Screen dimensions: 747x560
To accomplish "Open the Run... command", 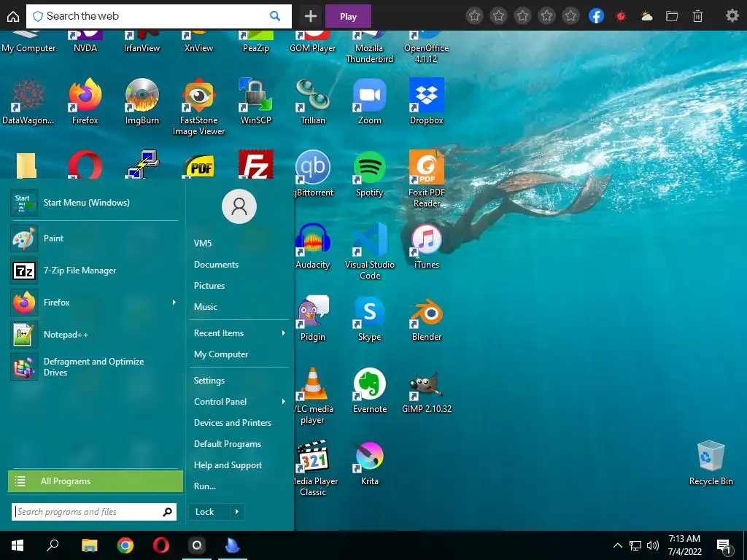I will (x=205, y=486).
